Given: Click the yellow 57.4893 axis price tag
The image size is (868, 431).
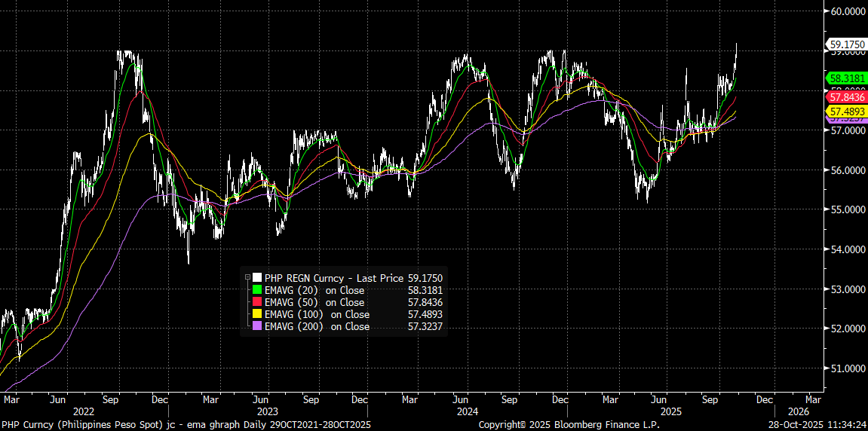Looking at the screenshot, I should tap(846, 111).
